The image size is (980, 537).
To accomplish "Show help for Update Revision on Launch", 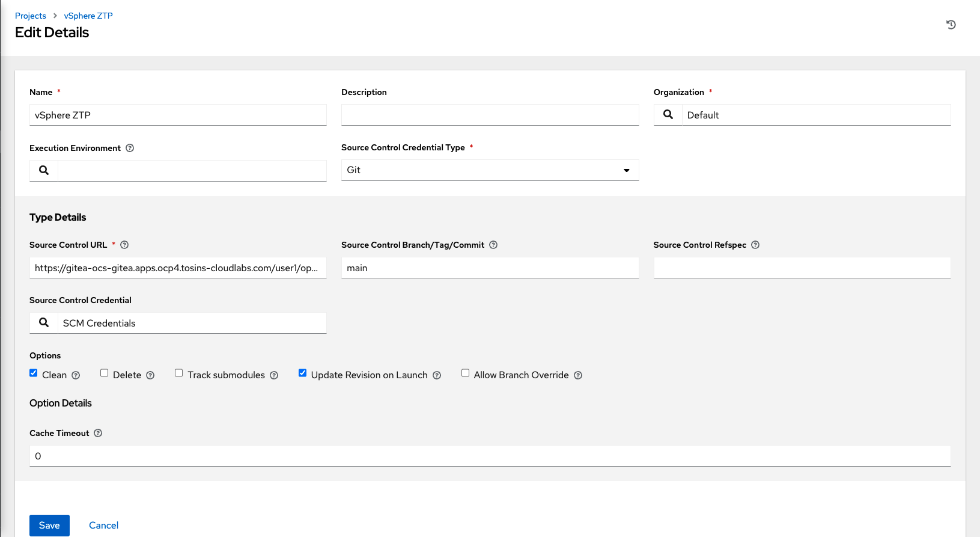I will pyautogui.click(x=437, y=375).
